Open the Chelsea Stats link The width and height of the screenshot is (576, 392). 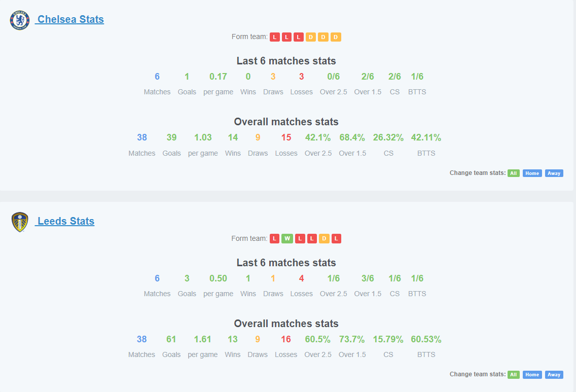tap(69, 19)
